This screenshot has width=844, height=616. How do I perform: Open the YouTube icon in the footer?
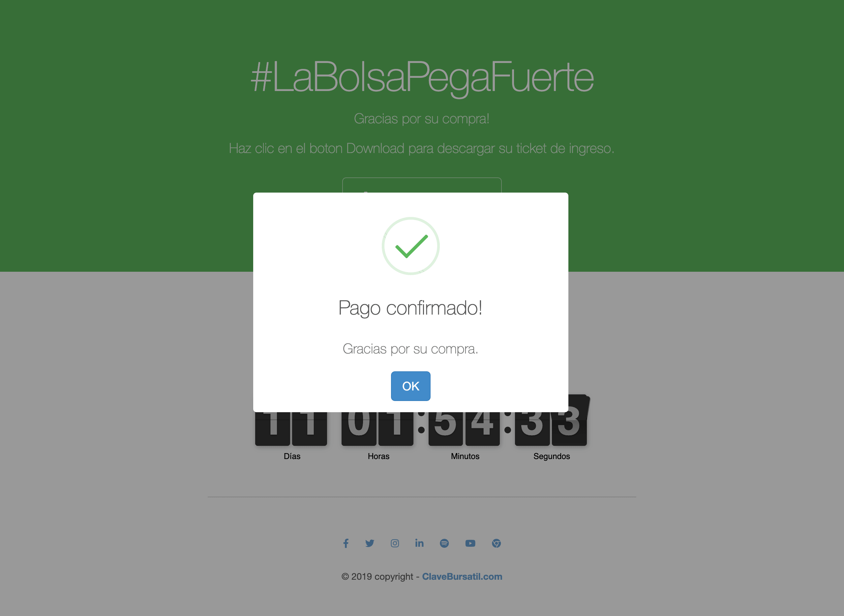470,543
